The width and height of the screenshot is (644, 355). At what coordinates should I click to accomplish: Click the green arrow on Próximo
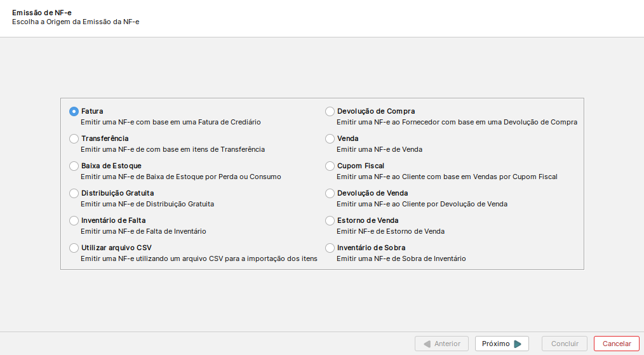point(518,344)
